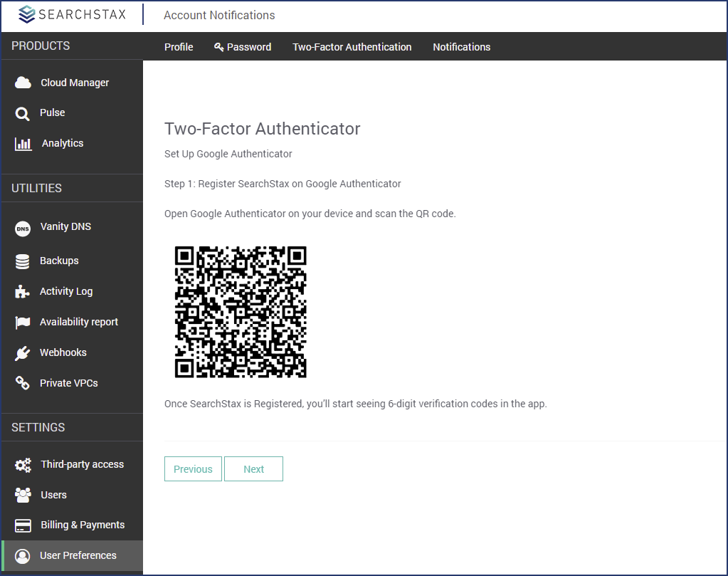Click the PRODUCTS section header
728x576 pixels.
click(41, 46)
